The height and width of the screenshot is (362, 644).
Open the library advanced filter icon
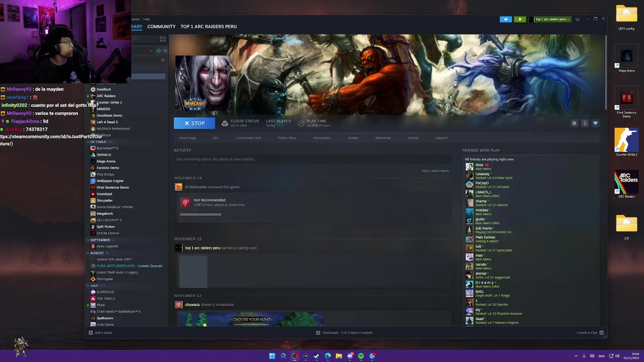163,60
